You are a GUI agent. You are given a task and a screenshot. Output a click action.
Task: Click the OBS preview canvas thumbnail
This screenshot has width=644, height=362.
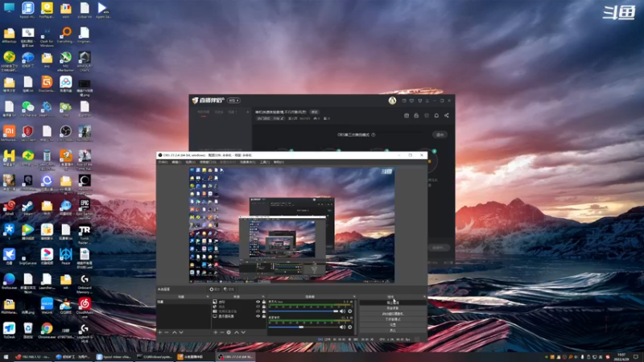pyautogui.click(x=291, y=225)
